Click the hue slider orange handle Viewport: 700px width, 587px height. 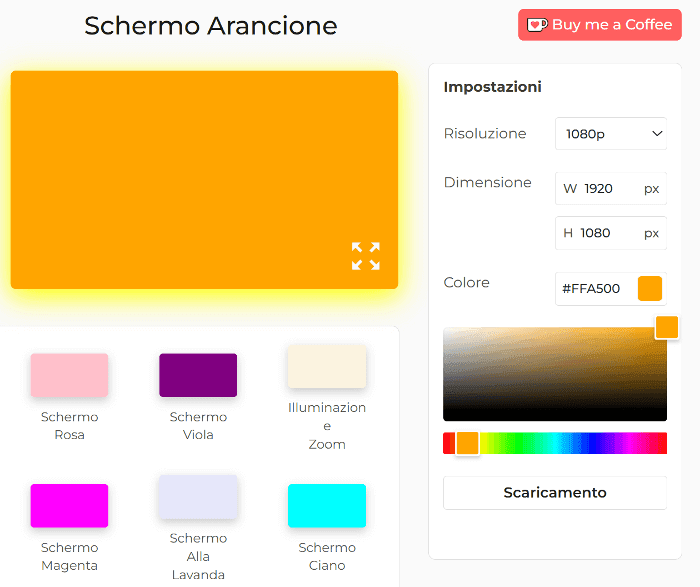pyautogui.click(x=467, y=443)
